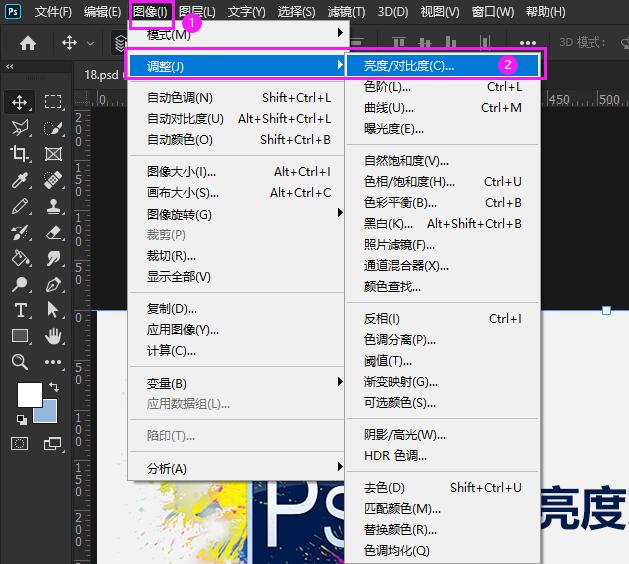Choose 可选颜色(S)... adjustment

(x=442, y=403)
